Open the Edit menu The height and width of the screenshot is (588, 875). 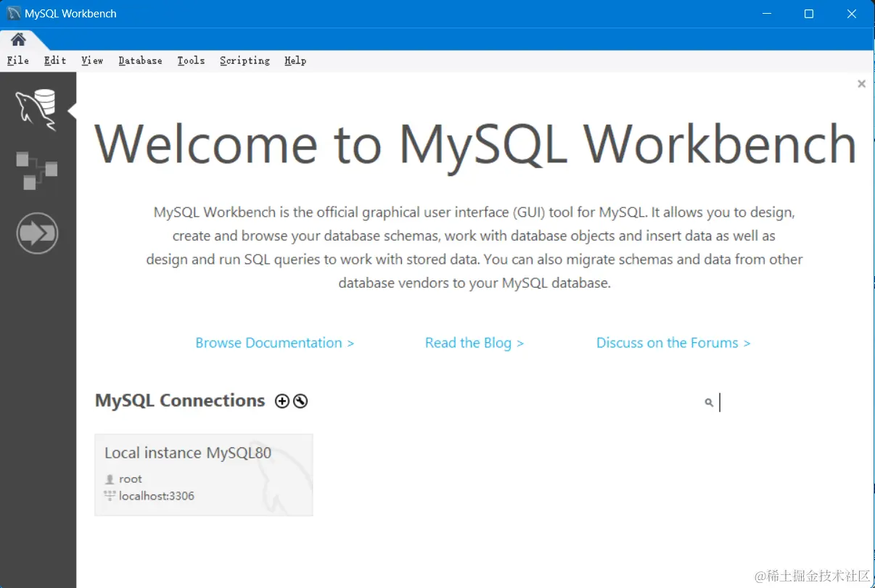pyautogui.click(x=55, y=61)
